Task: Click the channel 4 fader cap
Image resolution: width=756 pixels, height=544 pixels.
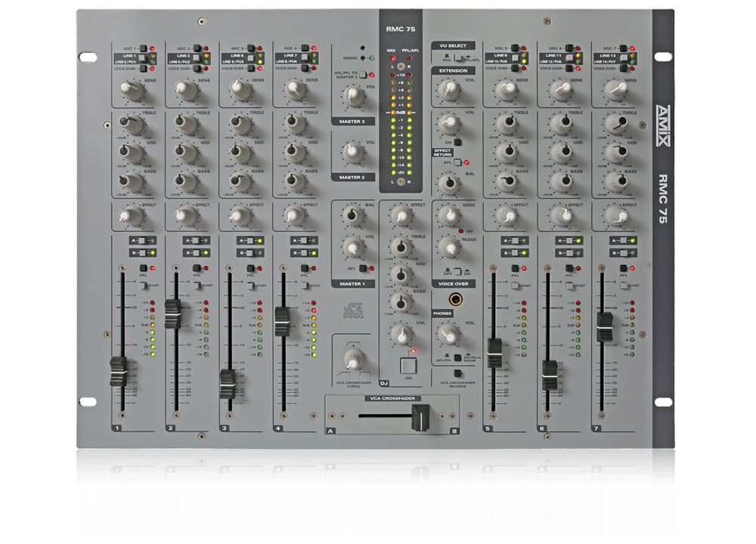Action: [x=283, y=321]
